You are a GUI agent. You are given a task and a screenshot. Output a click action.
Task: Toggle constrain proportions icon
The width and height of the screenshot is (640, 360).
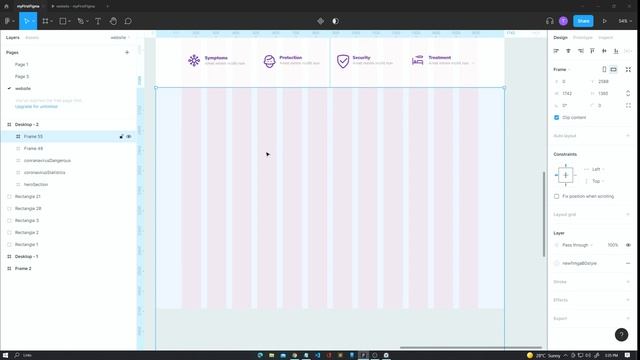(x=628, y=93)
